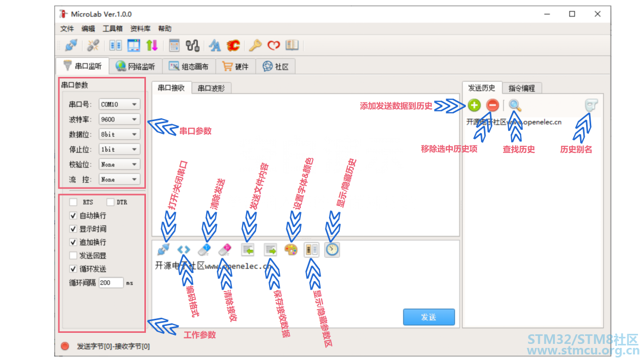The width and height of the screenshot is (644, 362).
Task: Click the red heart toolbar icon
Action: click(x=273, y=45)
